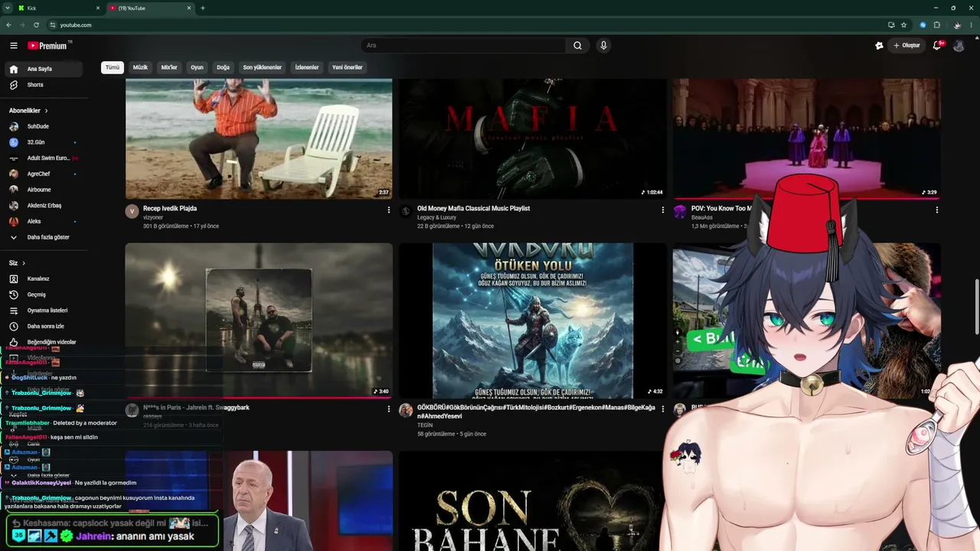This screenshot has height=551, width=980.
Task: Open the notifications bell
Action: 936,46
